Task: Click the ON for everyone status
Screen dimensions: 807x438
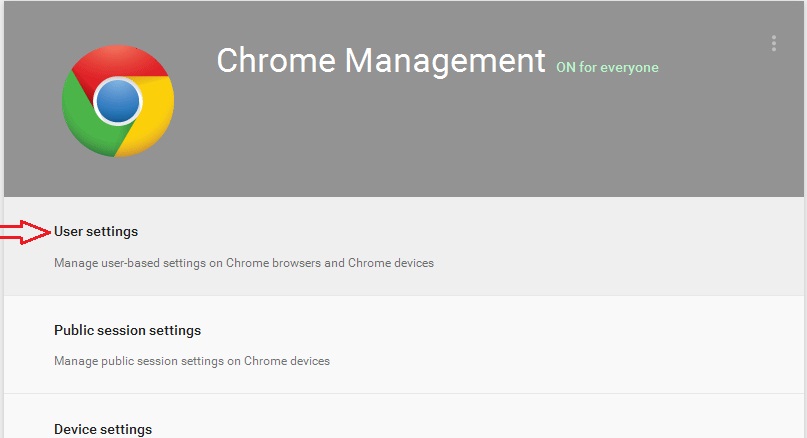Action: (x=607, y=67)
